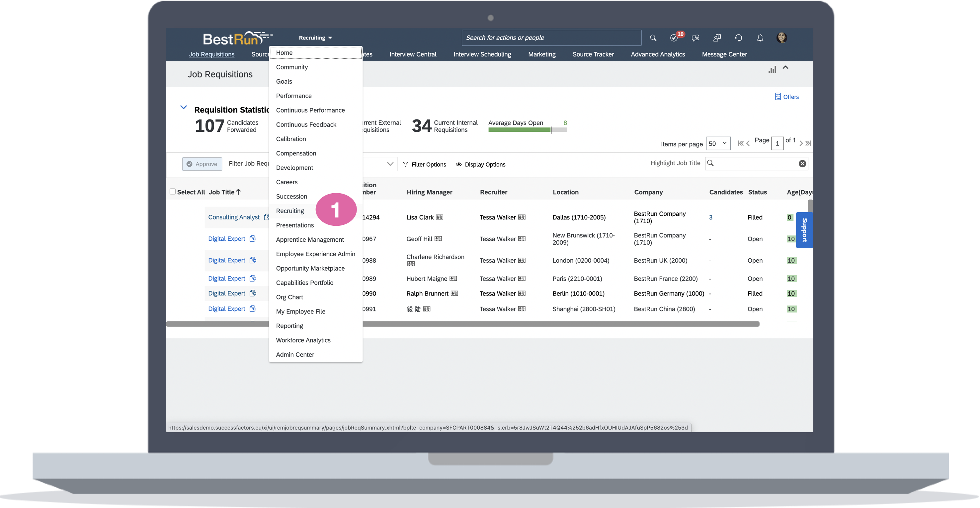The image size is (980, 508).
Task: Open the bar chart analytics icon
Action: 772,70
